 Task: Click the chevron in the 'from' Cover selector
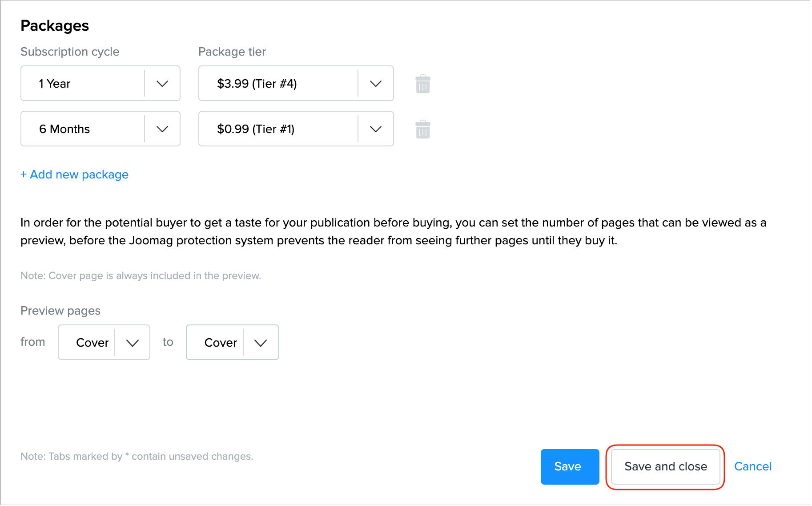(x=133, y=343)
